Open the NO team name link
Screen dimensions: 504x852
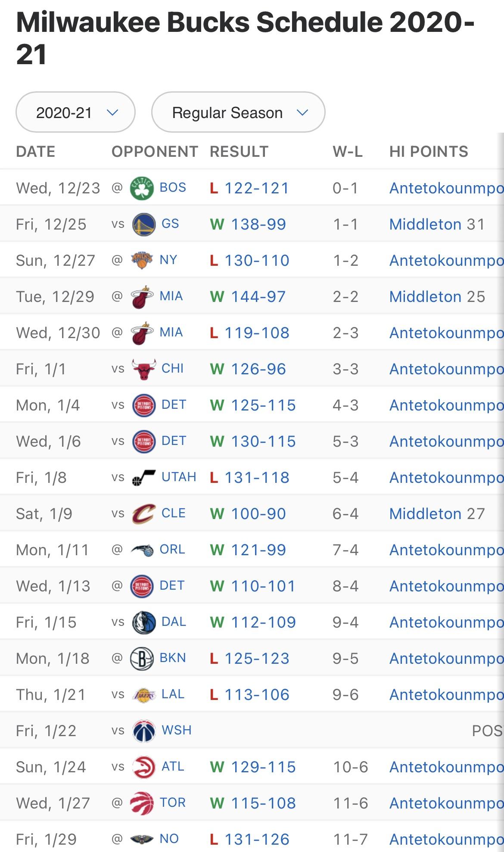coord(169,839)
